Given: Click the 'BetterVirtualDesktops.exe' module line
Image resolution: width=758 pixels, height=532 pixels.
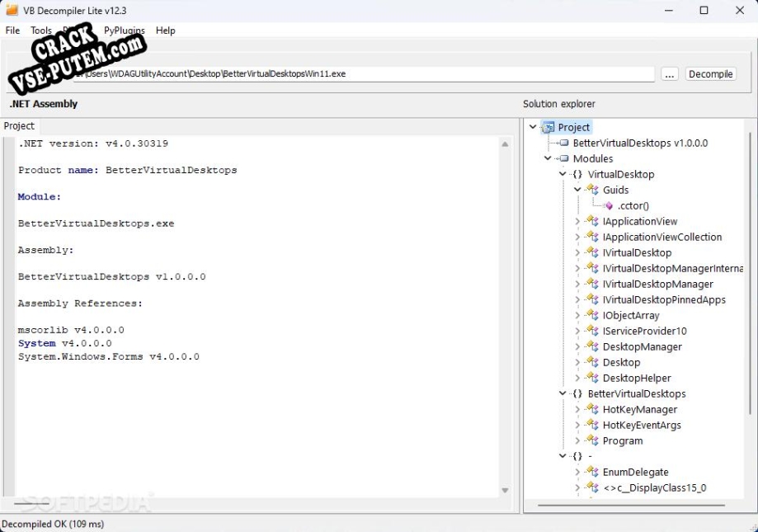Looking at the screenshot, I should [x=97, y=224].
